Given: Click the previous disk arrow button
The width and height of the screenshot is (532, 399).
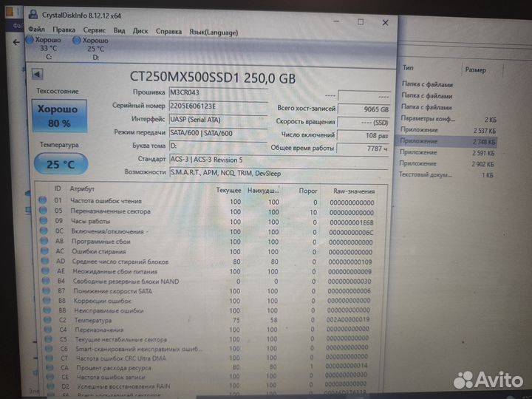Looking at the screenshot, I should [38, 74].
